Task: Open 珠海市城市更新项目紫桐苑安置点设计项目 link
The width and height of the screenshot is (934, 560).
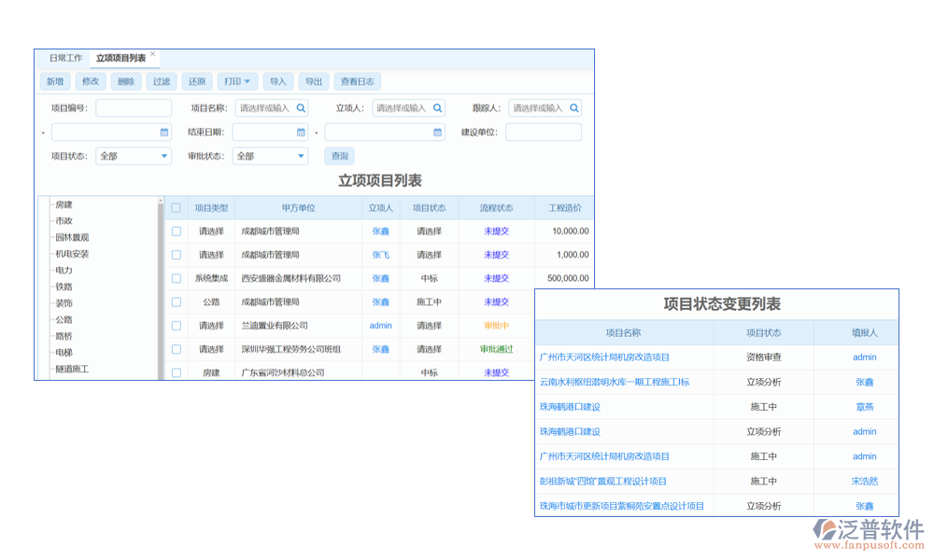Action: click(621, 506)
